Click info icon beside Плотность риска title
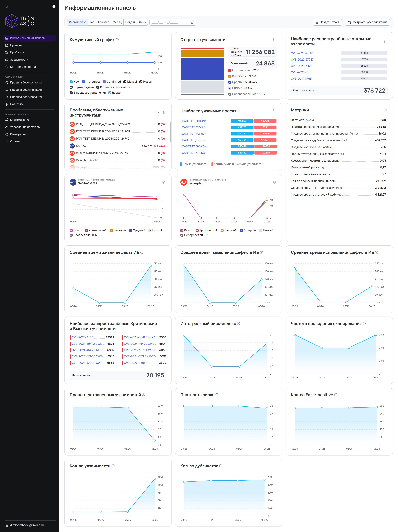Screen dimensions: 398x532 [x=217, y=395]
